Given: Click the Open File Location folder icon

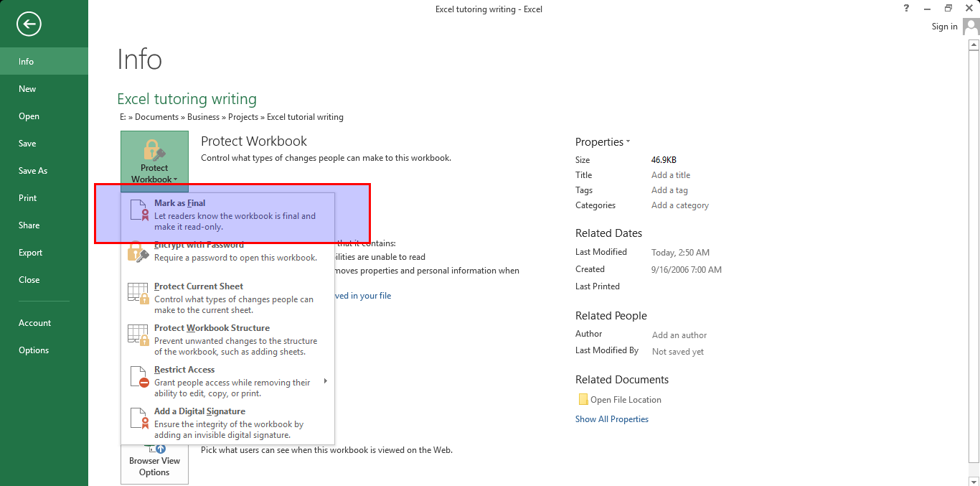Looking at the screenshot, I should (x=583, y=400).
